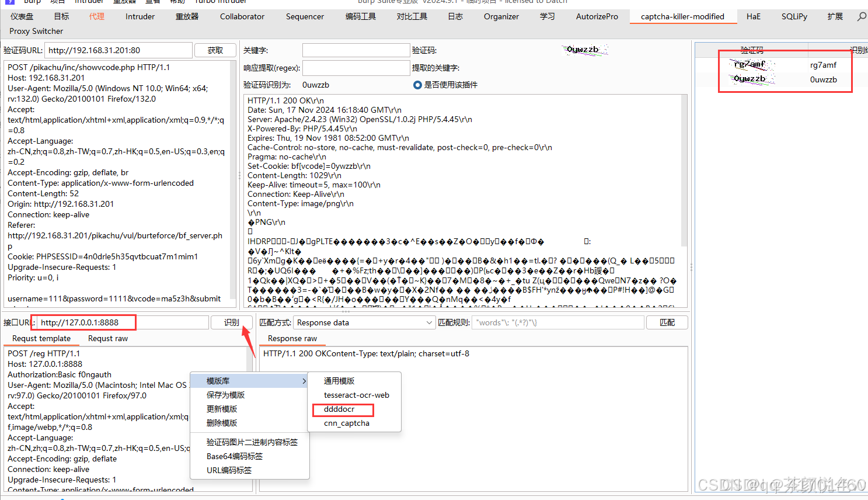Switch to the Requst template tab
Image resolution: width=868 pixels, height=500 pixels.
[x=41, y=338]
